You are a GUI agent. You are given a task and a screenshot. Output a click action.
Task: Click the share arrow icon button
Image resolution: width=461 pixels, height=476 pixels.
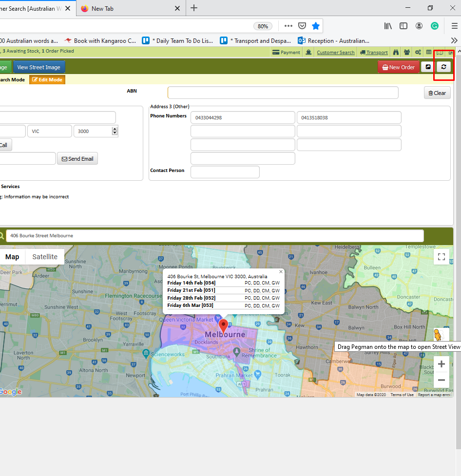(428, 67)
